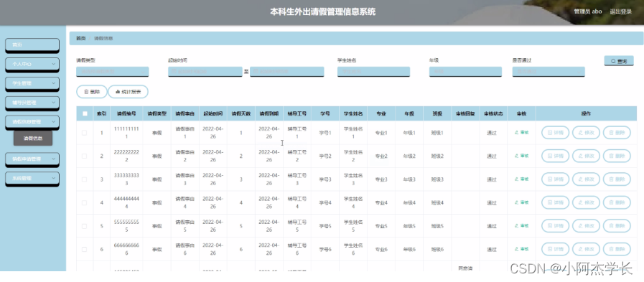The height and width of the screenshot is (282, 644).
Task: Expand the 学生管理 sidebar menu
Action: [32, 83]
